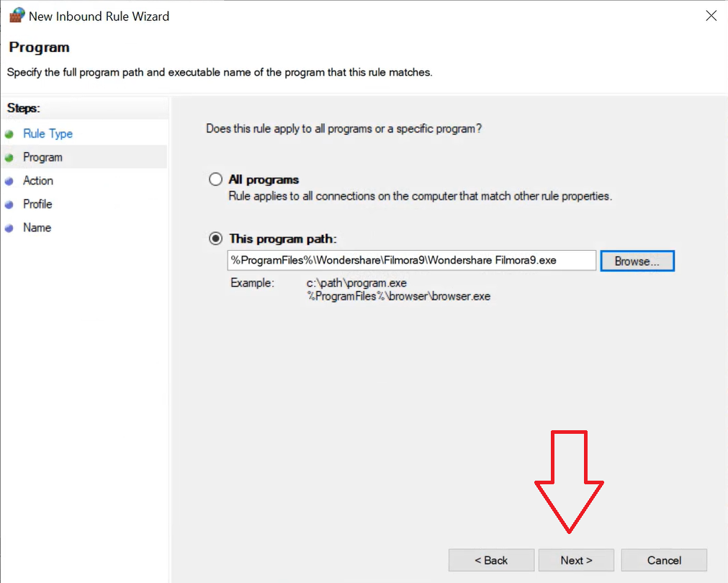The height and width of the screenshot is (583, 728).
Task: Click the firewall wizard icon in title bar
Action: coord(16,16)
